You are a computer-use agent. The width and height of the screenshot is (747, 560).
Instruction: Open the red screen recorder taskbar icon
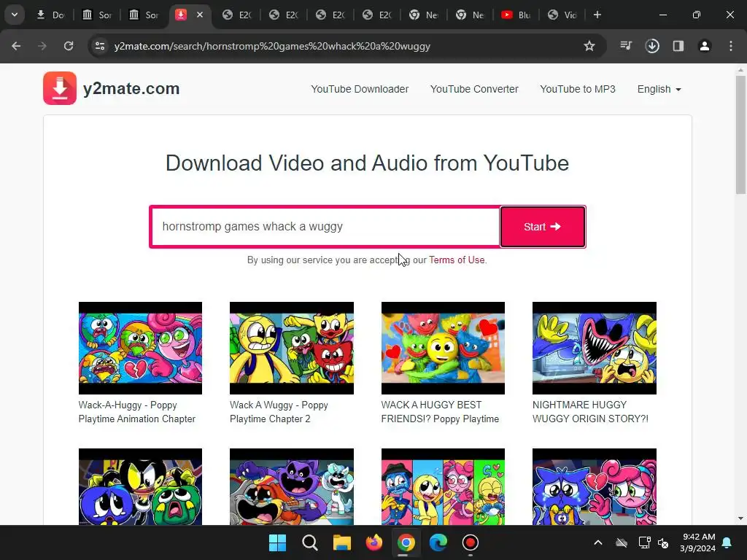point(471,542)
